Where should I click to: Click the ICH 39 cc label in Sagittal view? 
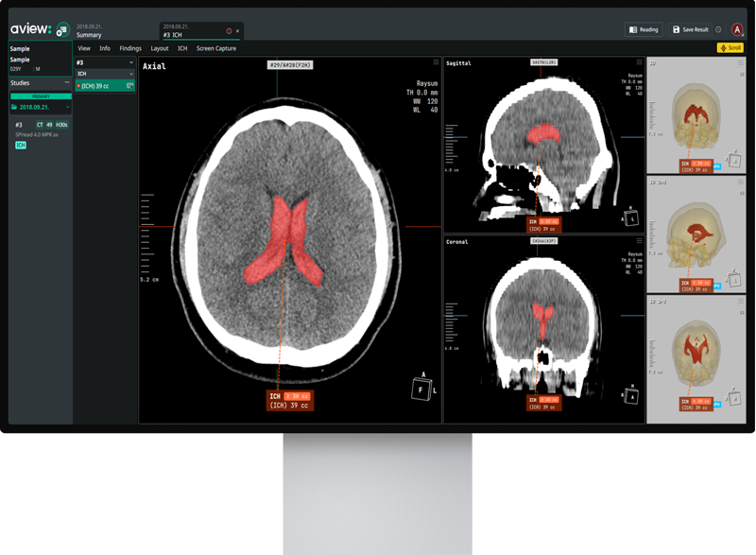[x=543, y=225]
